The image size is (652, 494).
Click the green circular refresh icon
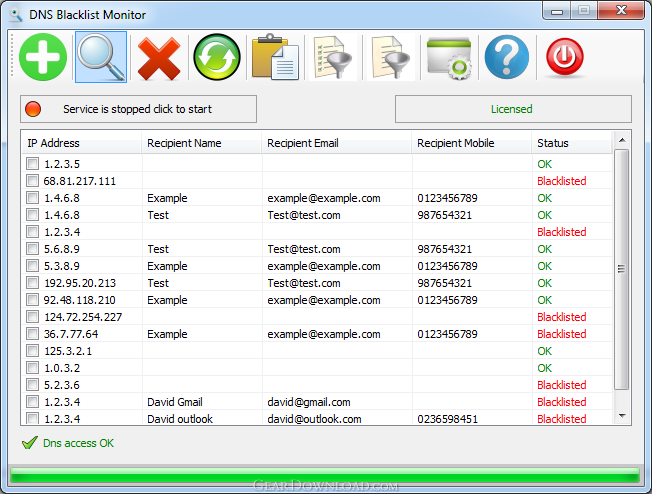(217, 57)
